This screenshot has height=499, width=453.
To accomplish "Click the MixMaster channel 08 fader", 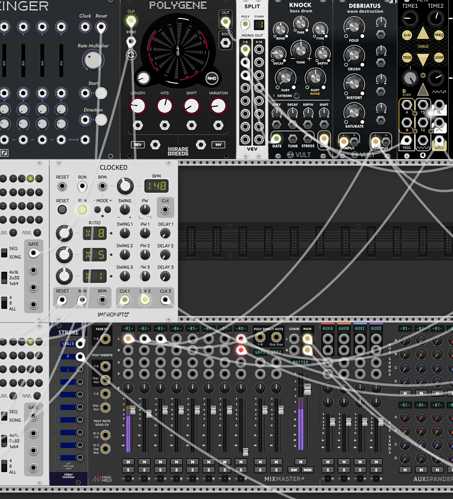I will [x=245, y=452].
